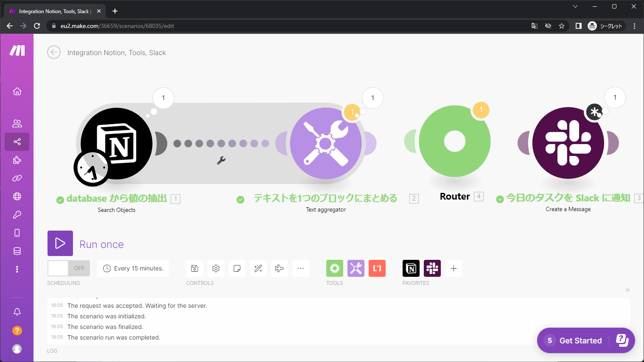
Task: Open the Connections link icon in the sidebar
Action: (17, 178)
